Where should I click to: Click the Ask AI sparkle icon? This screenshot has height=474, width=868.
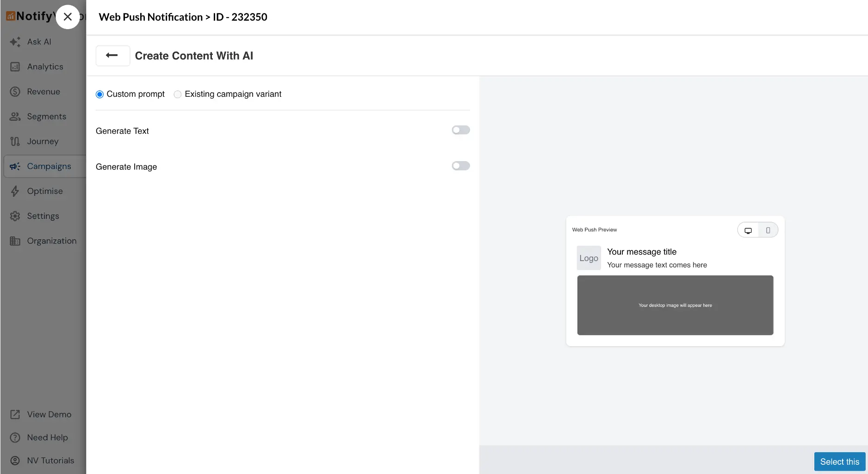[15, 42]
